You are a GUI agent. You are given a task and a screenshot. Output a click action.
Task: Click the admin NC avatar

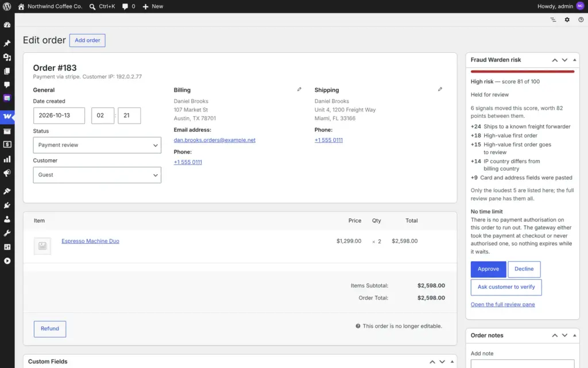tap(580, 6)
